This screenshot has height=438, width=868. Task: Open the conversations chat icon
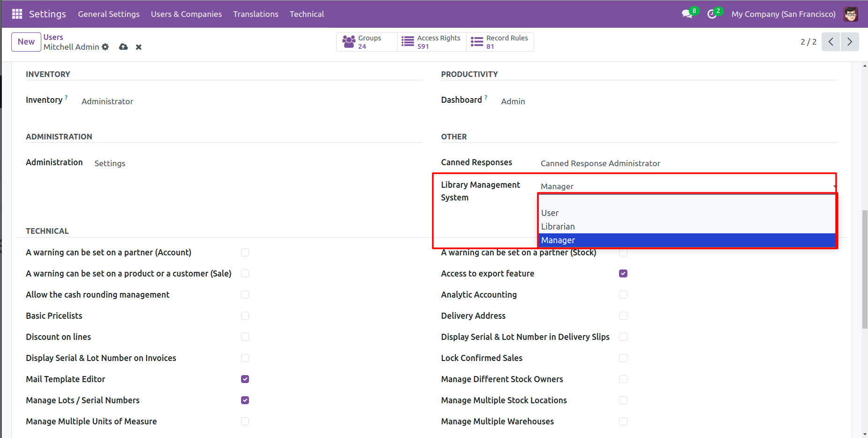[x=687, y=14]
